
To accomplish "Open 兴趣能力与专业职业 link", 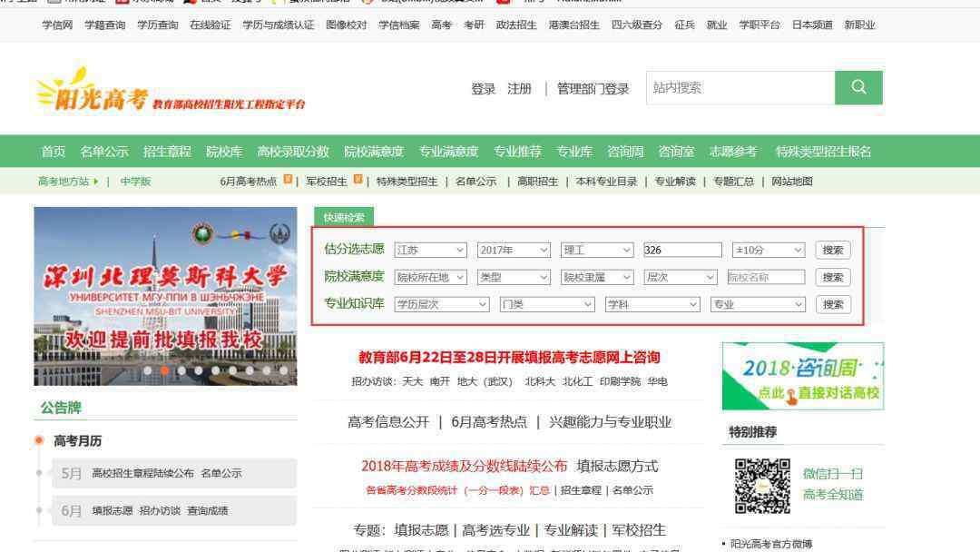I will [x=610, y=422].
